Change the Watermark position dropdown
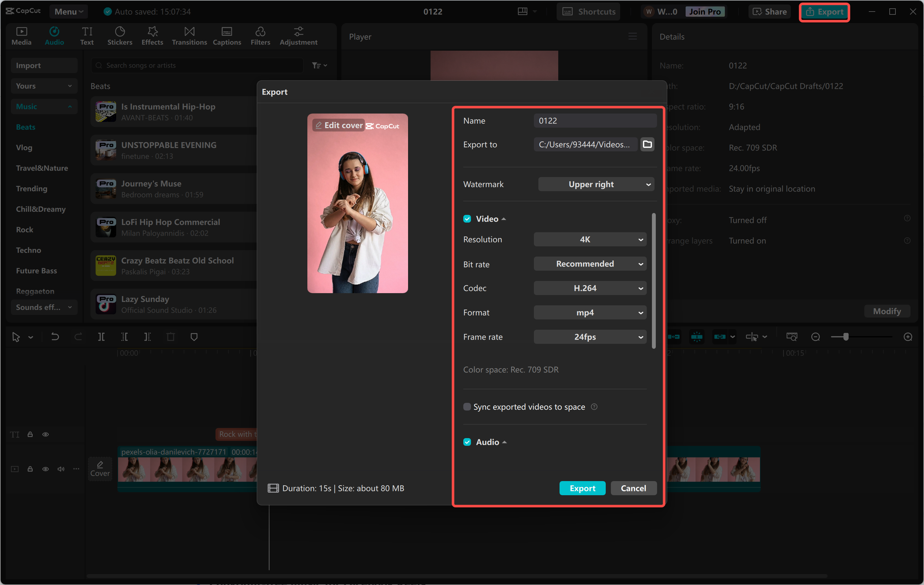The height and width of the screenshot is (585, 924). tap(596, 184)
